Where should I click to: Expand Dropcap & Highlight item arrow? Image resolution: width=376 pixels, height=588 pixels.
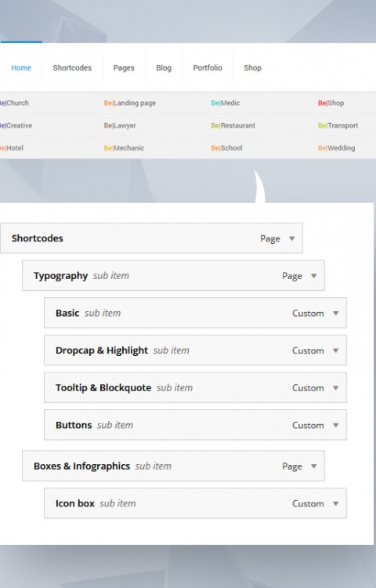[335, 350]
